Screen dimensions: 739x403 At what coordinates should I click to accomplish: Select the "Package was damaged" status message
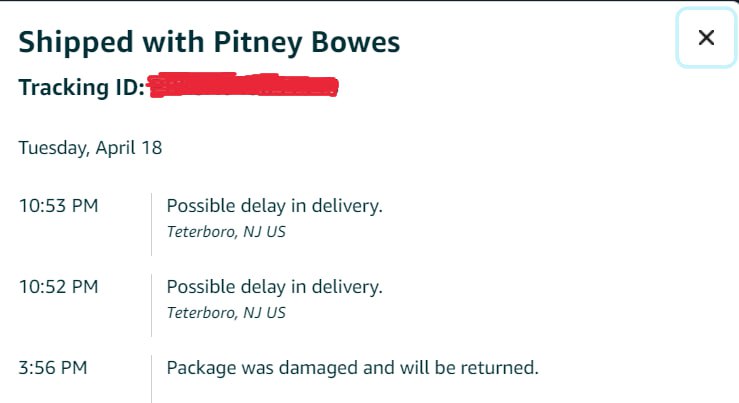point(352,367)
